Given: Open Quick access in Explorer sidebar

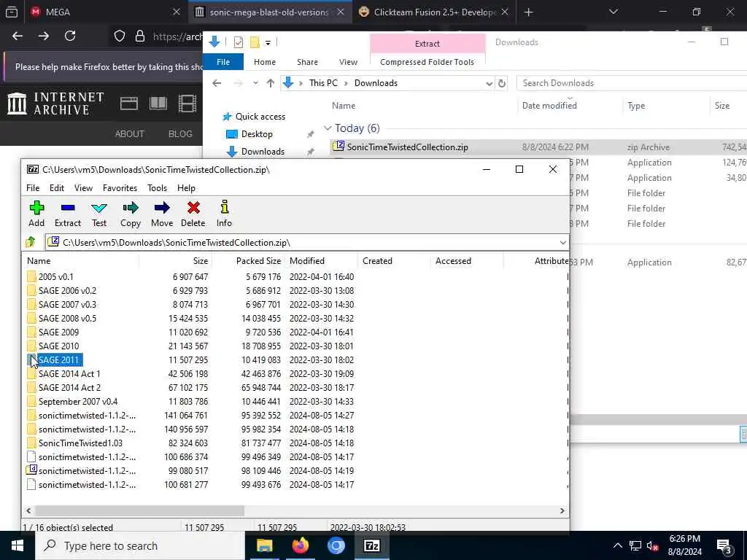Looking at the screenshot, I should coord(260,117).
